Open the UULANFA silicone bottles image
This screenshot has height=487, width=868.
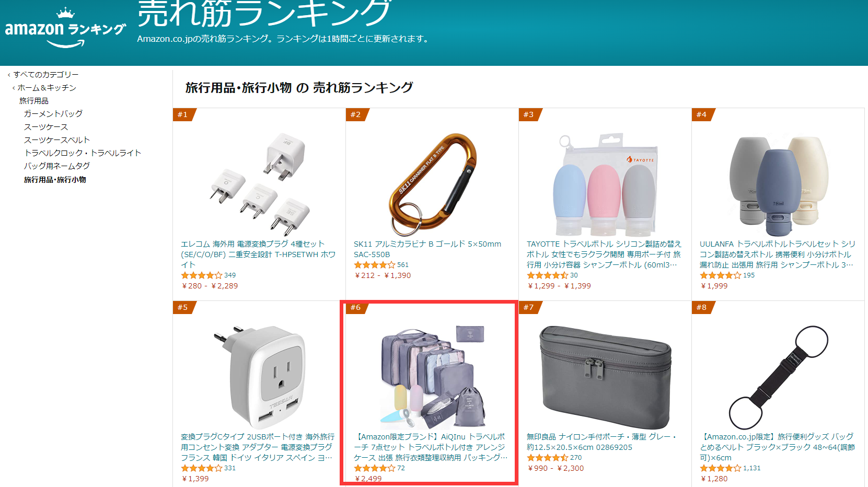pos(778,184)
